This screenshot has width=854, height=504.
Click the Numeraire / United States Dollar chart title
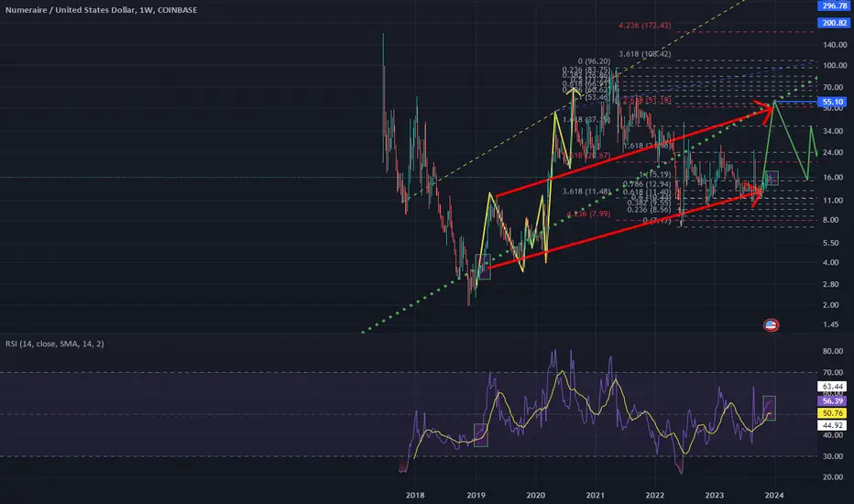point(102,10)
